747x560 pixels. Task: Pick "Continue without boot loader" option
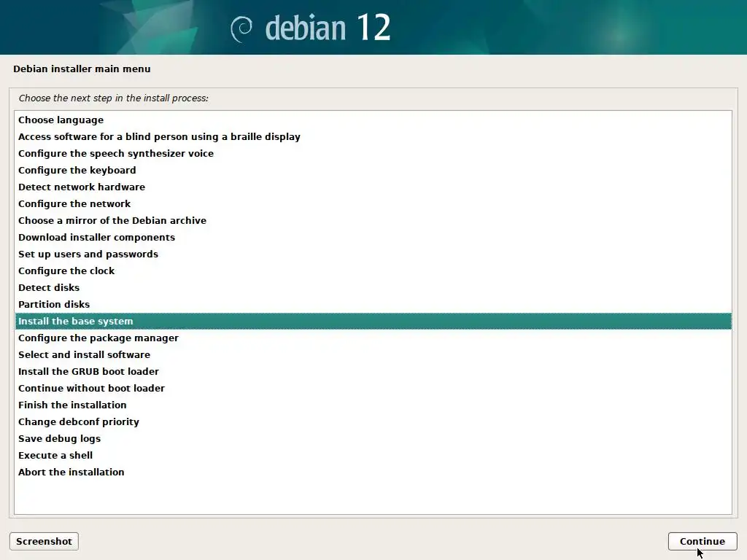tap(373, 388)
